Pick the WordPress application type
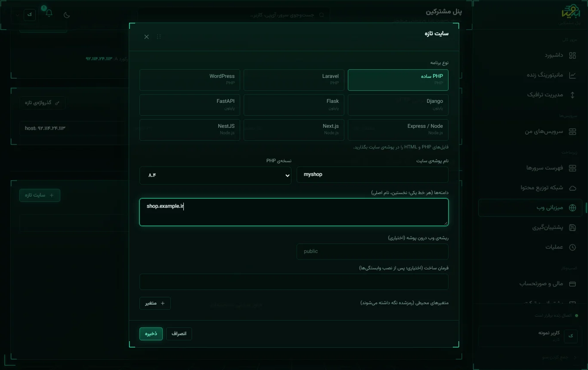 point(190,80)
